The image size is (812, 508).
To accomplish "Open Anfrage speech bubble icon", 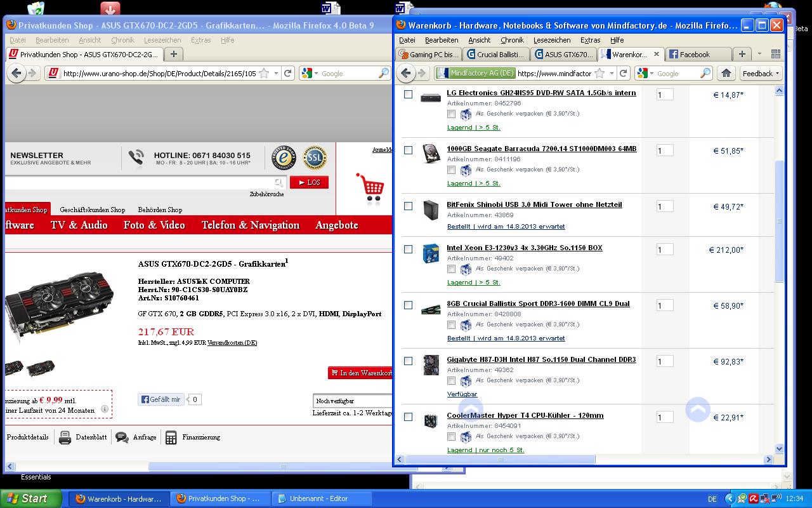I will click(122, 438).
